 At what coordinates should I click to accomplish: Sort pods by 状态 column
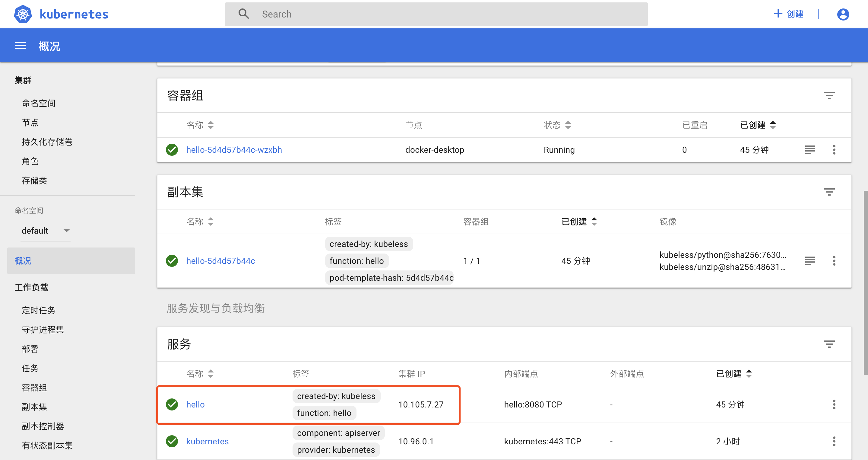[557, 125]
